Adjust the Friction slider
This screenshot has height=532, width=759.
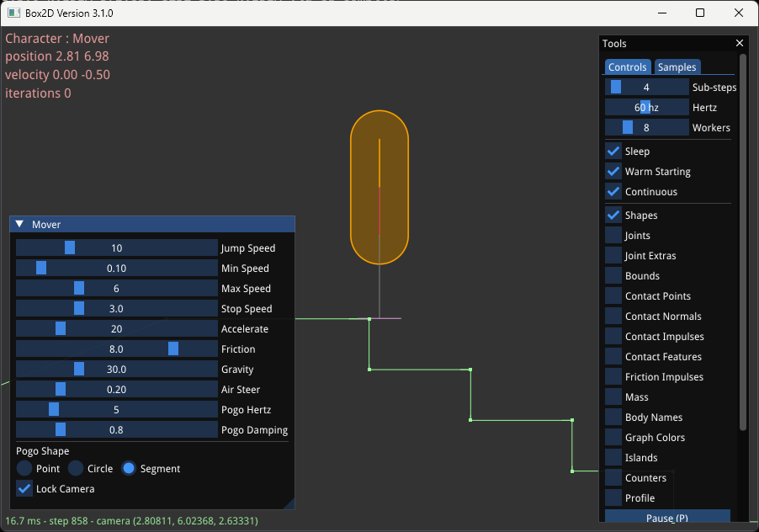pos(117,349)
